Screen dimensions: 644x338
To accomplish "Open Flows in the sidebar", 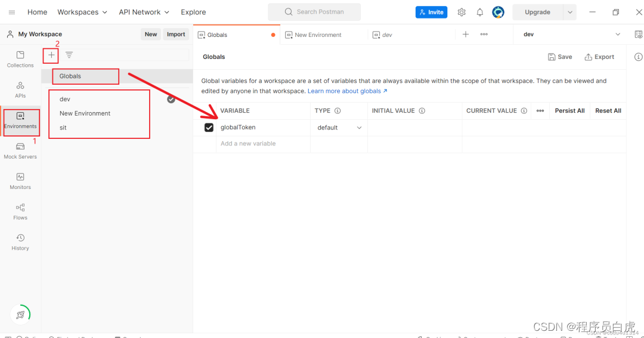I will [20, 212].
